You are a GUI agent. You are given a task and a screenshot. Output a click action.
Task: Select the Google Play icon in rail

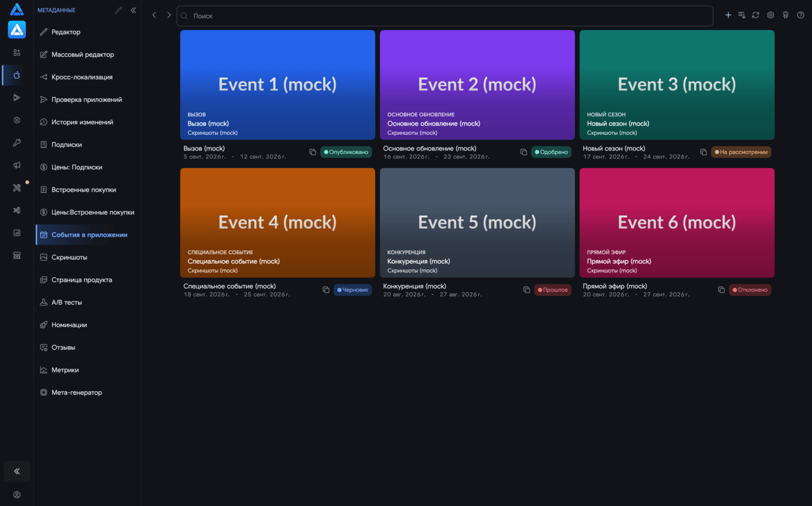pos(17,97)
